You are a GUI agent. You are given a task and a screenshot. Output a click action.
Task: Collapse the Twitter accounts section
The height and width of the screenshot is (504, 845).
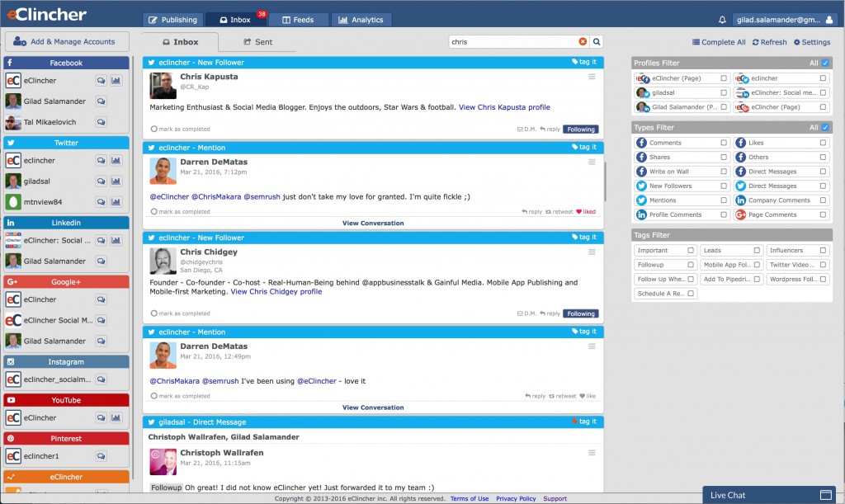(66, 143)
